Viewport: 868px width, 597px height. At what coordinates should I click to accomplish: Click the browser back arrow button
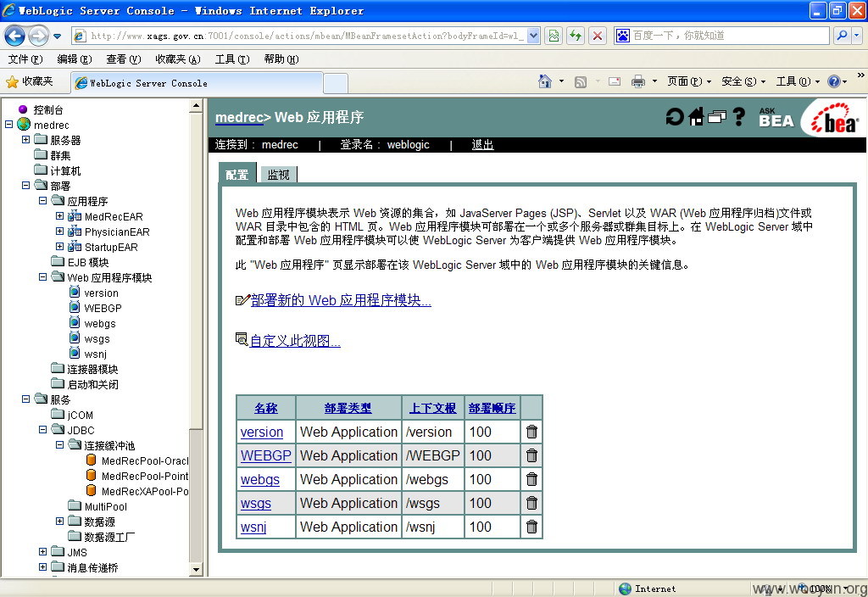(x=14, y=36)
